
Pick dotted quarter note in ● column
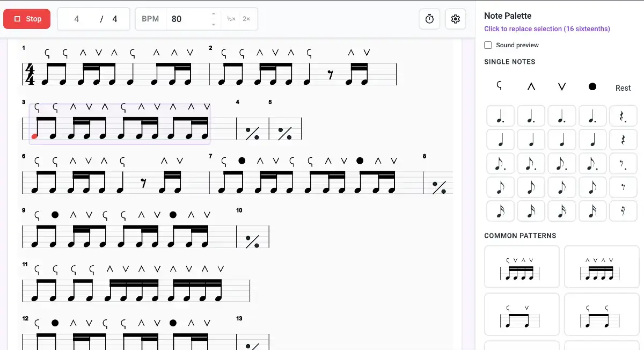click(592, 115)
